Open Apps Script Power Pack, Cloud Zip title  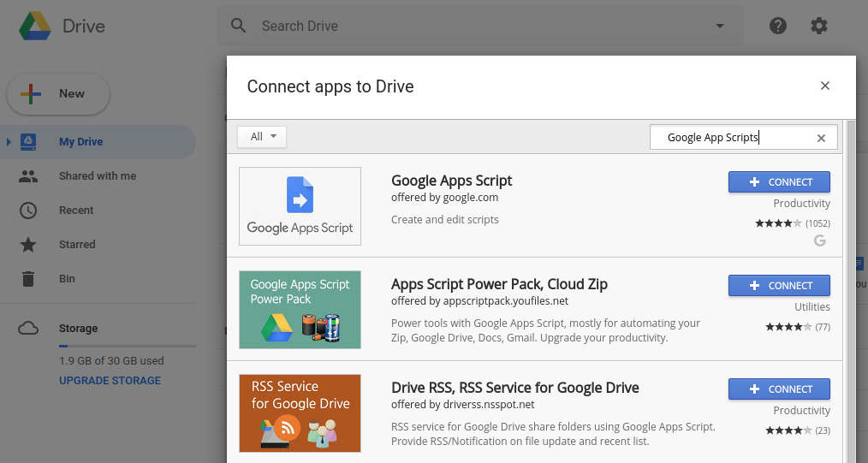[499, 284]
